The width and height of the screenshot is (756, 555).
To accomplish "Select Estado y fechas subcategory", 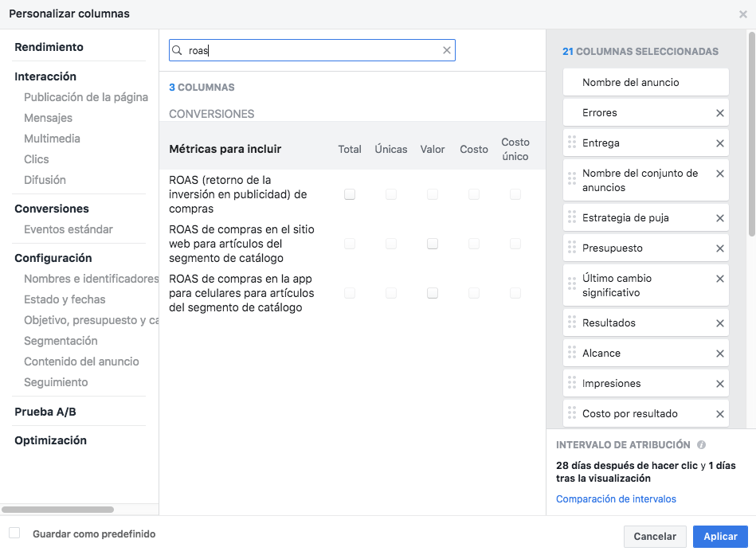I will (x=65, y=299).
